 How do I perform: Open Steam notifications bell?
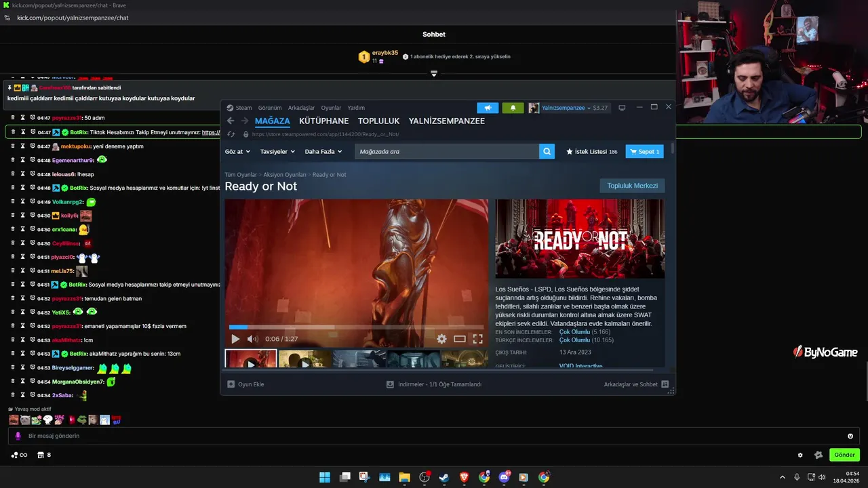click(513, 108)
